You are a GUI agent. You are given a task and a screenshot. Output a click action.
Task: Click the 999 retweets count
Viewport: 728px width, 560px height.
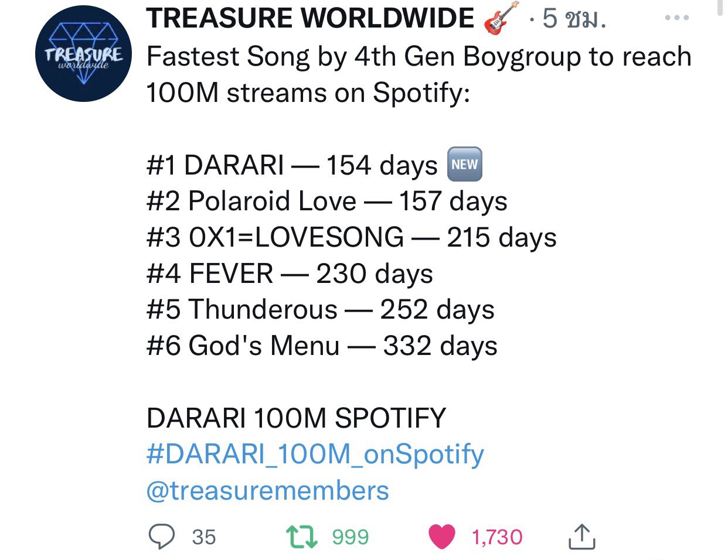[x=351, y=537]
